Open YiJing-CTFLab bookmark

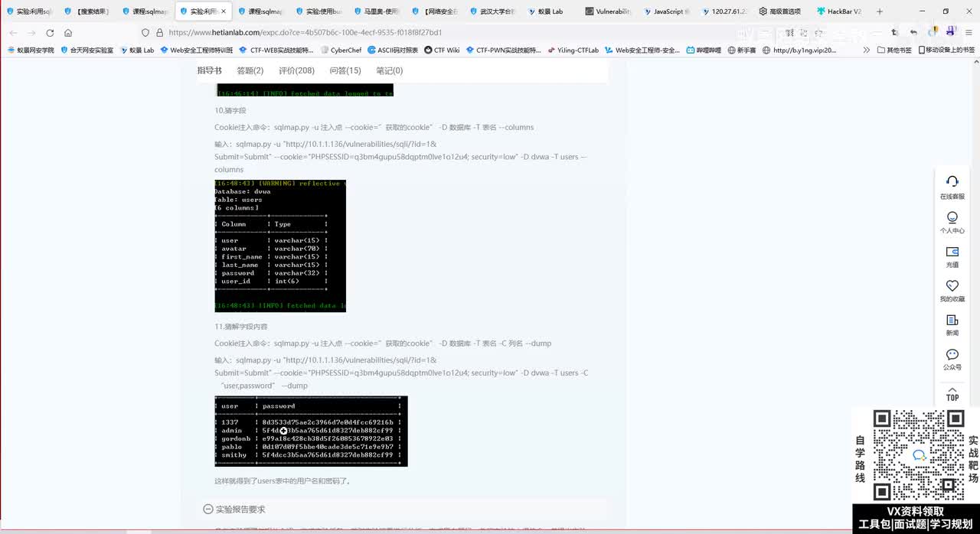tap(573, 50)
